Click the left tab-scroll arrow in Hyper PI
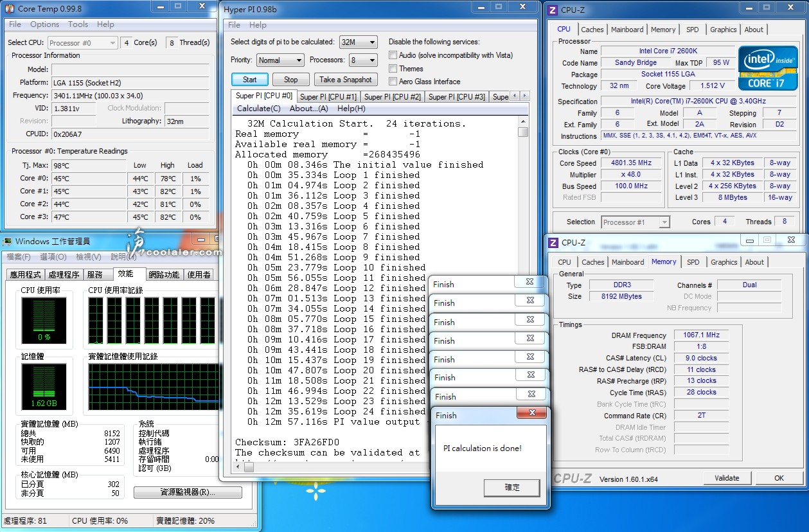The image size is (809, 532). tap(516, 96)
